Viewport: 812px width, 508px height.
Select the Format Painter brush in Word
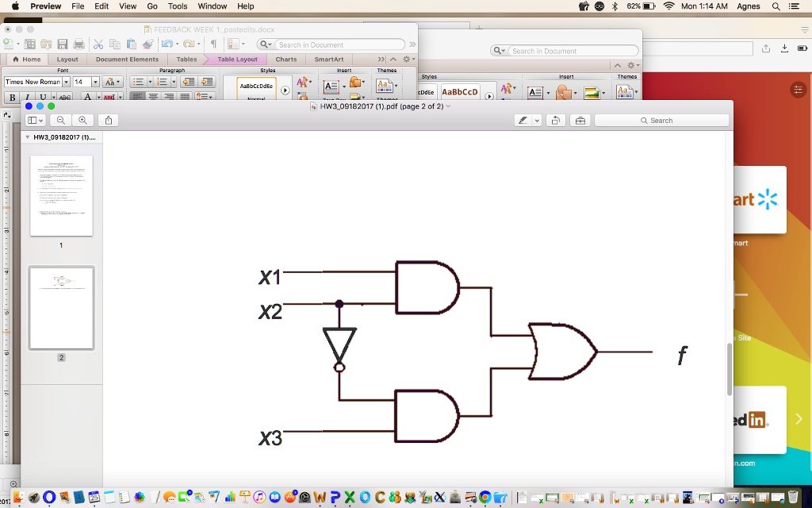147,44
